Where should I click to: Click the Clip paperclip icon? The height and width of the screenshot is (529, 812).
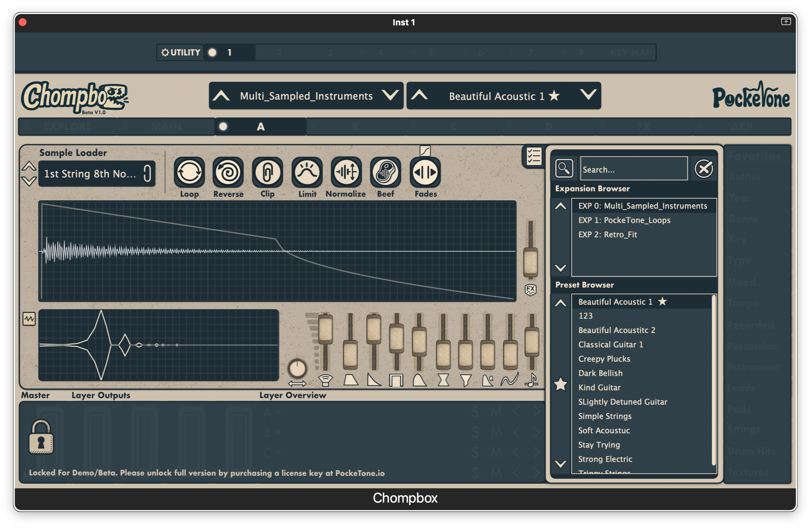click(268, 172)
